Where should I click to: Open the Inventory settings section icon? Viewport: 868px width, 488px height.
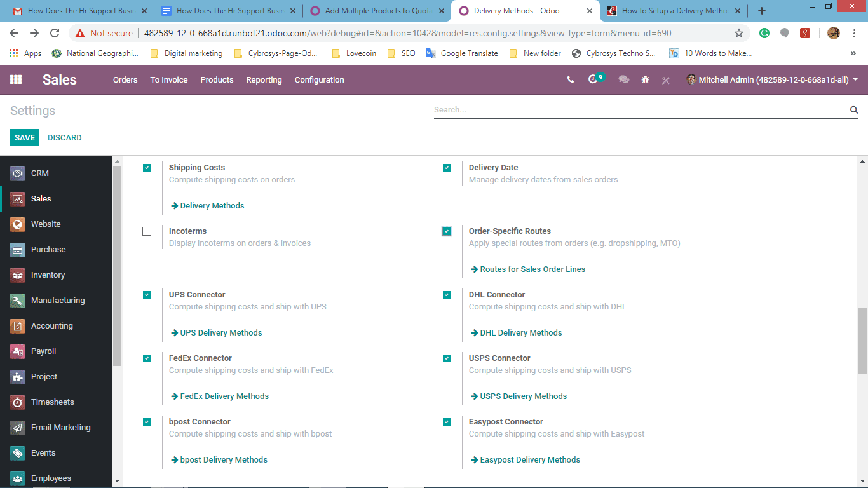pyautogui.click(x=18, y=275)
